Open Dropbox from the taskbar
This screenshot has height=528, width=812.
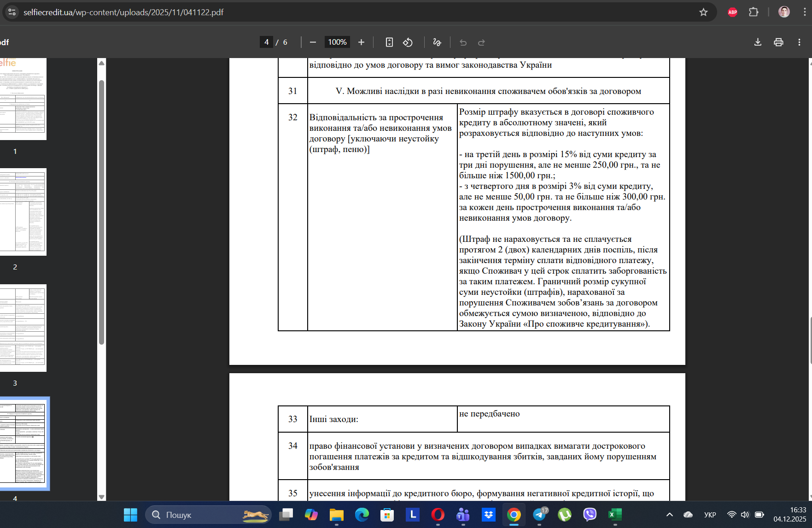[489, 515]
